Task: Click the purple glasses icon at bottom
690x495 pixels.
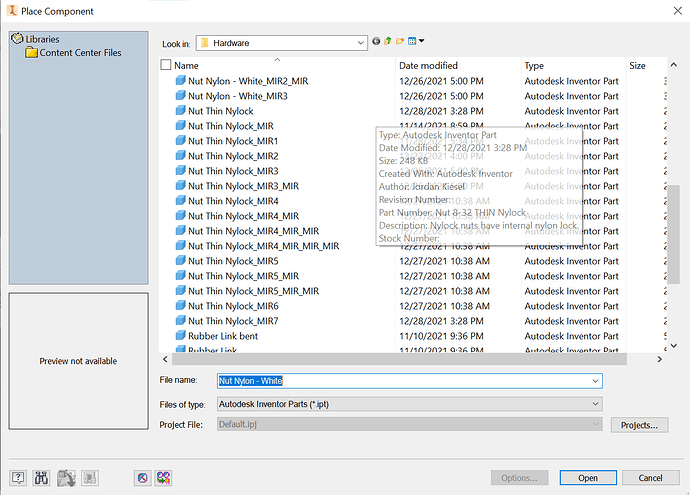Action: [x=163, y=478]
